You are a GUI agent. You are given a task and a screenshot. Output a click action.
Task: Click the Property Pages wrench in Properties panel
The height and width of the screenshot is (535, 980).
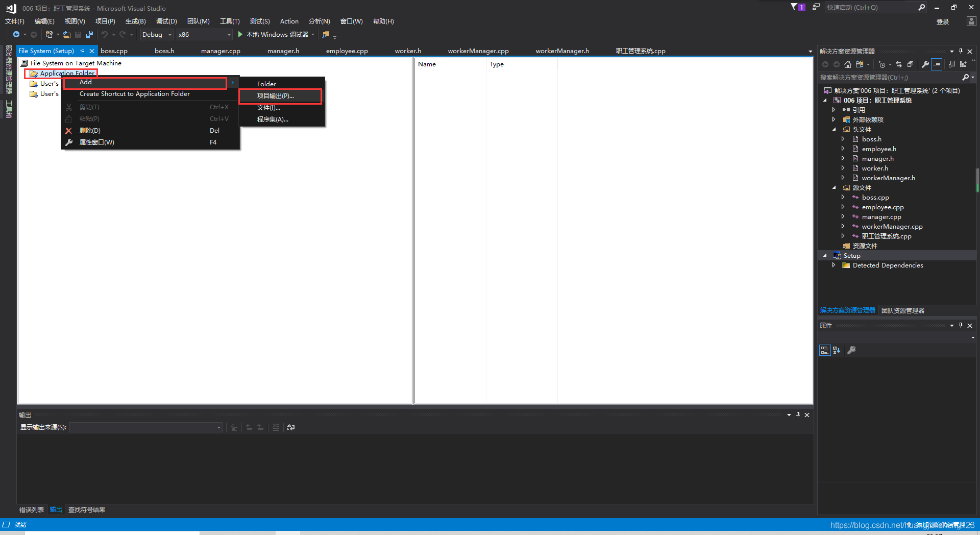(x=851, y=350)
